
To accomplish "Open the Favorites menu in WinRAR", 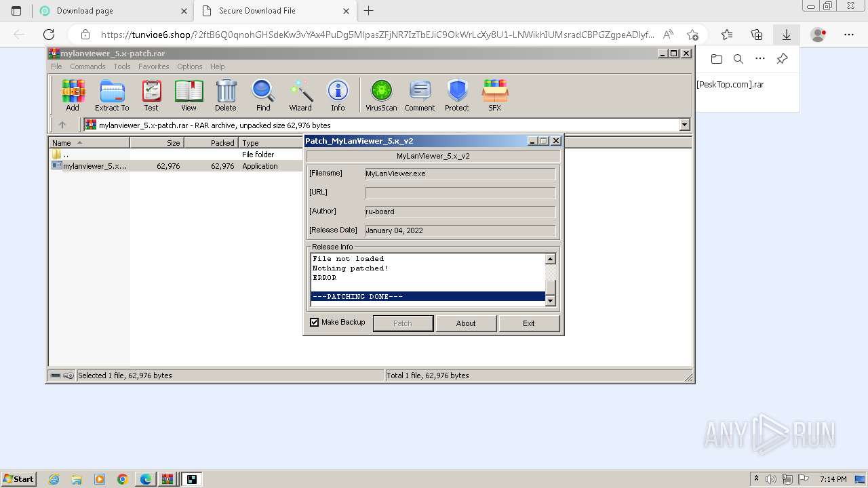I will point(154,66).
